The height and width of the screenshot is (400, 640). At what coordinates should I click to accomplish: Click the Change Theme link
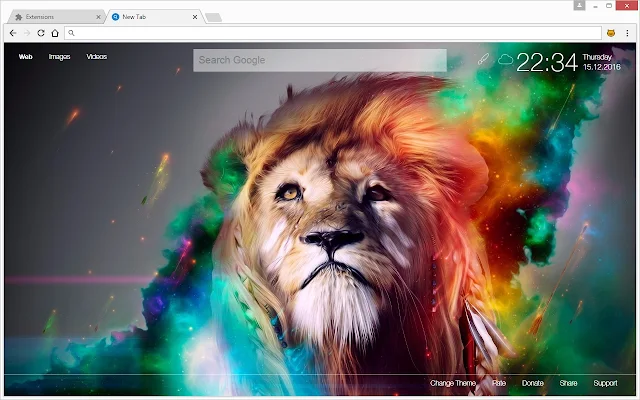pyautogui.click(x=453, y=383)
